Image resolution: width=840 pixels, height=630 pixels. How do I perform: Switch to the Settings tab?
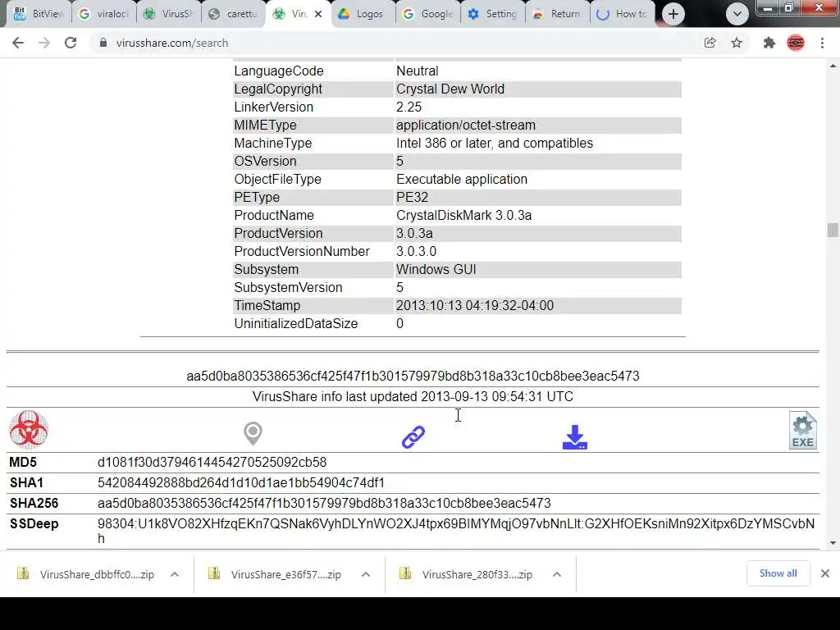493,14
